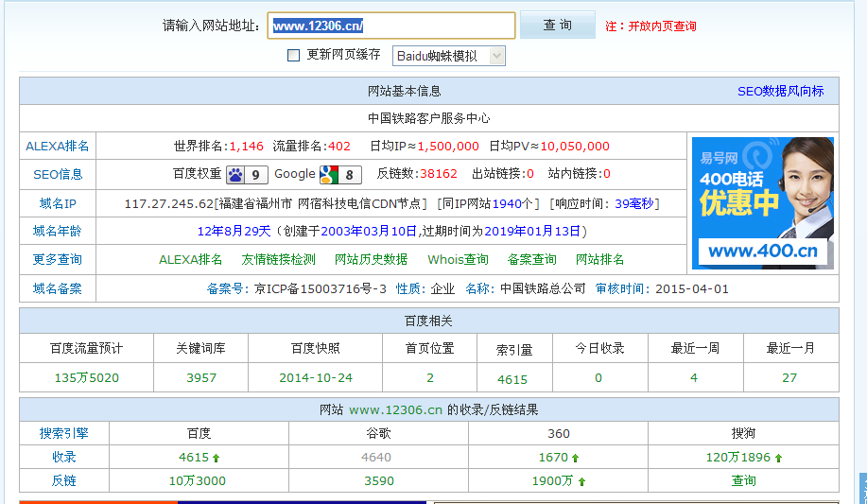867x504 pixels.
Task: Click the 360 indexed count 1670
Action: click(553, 458)
